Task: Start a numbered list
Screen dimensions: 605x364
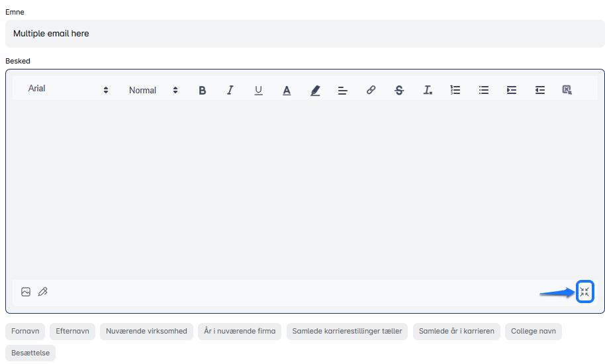Action: (455, 90)
